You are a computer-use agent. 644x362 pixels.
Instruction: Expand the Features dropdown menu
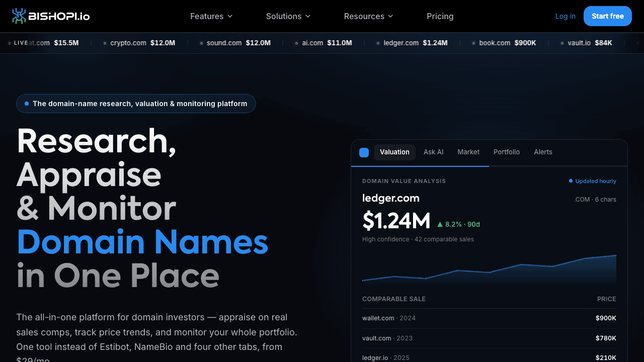point(211,16)
